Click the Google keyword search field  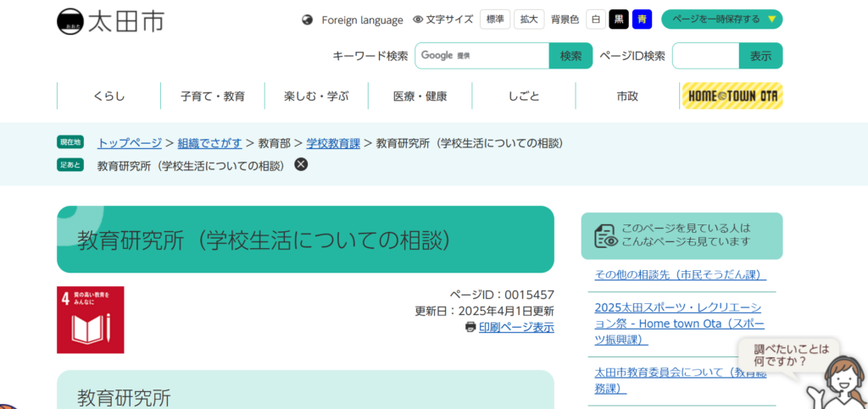pyautogui.click(x=481, y=56)
